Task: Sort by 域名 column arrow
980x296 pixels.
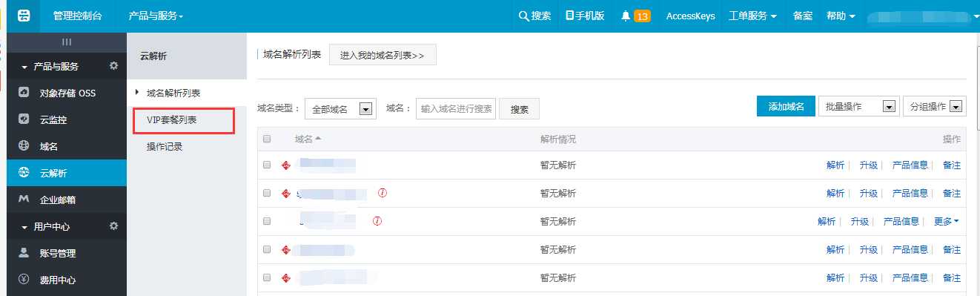Action: pos(318,139)
